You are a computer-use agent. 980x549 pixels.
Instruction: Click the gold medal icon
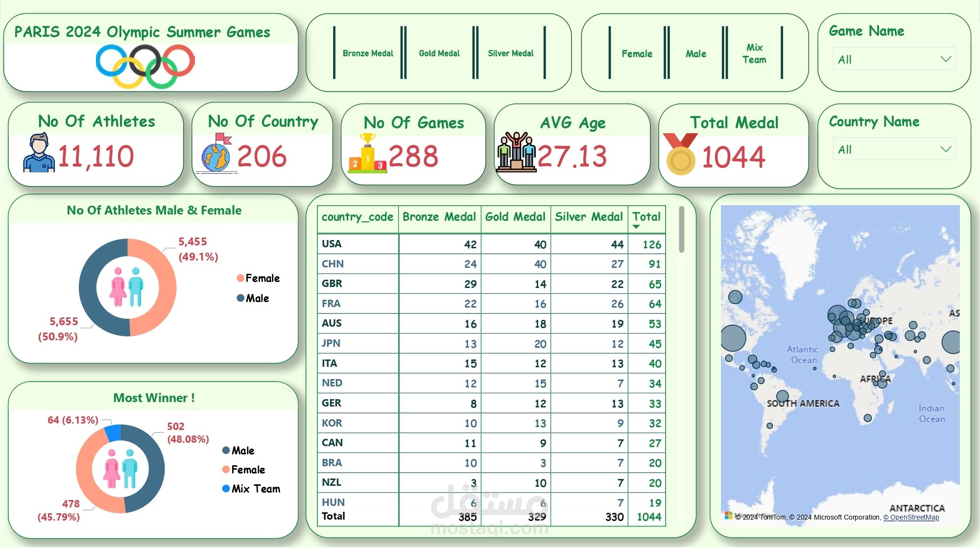click(x=680, y=154)
